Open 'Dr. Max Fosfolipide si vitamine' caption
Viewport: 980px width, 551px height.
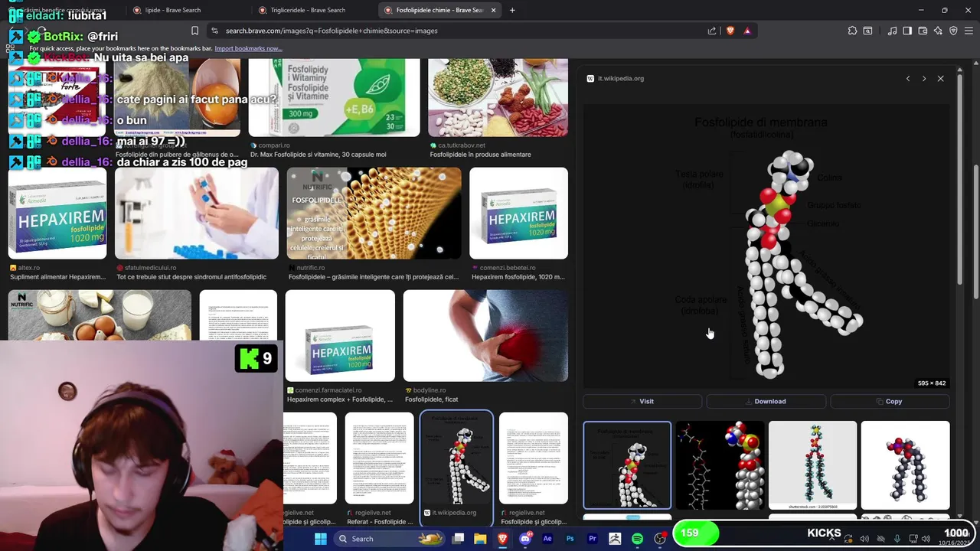click(x=318, y=155)
